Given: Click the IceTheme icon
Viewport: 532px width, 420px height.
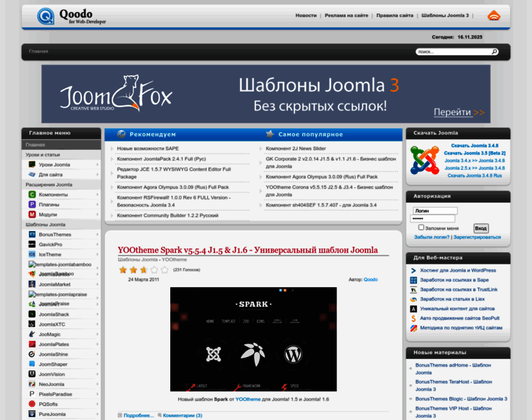Looking at the screenshot, I should click(x=32, y=254).
